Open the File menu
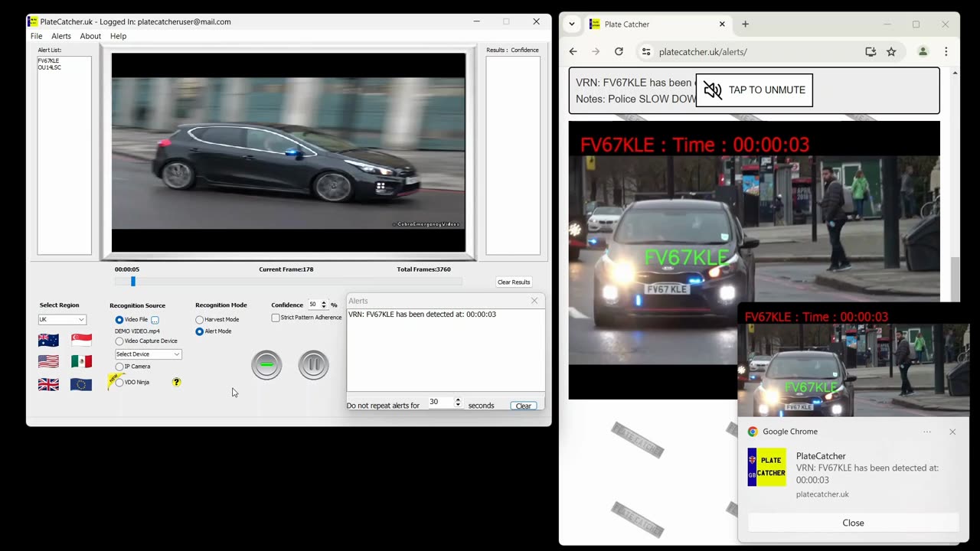 point(36,36)
